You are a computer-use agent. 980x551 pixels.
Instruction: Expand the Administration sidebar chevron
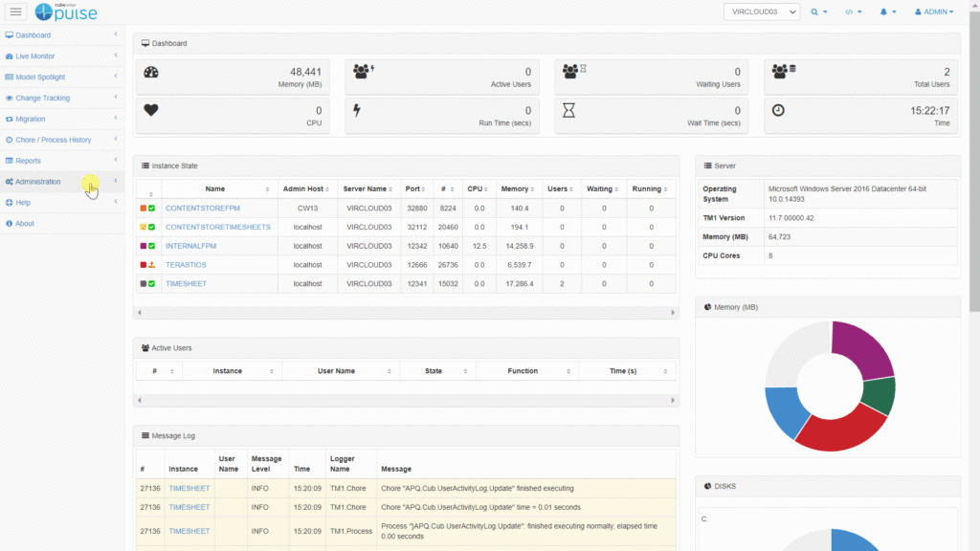pos(116,181)
